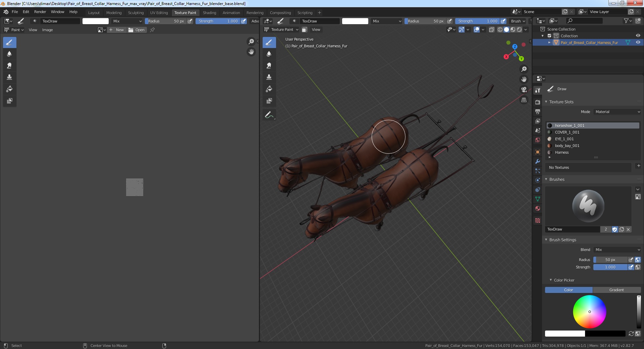This screenshot has height=349, width=644.
Task: Select the body_bay_001 texture slot
Action: 593,146
